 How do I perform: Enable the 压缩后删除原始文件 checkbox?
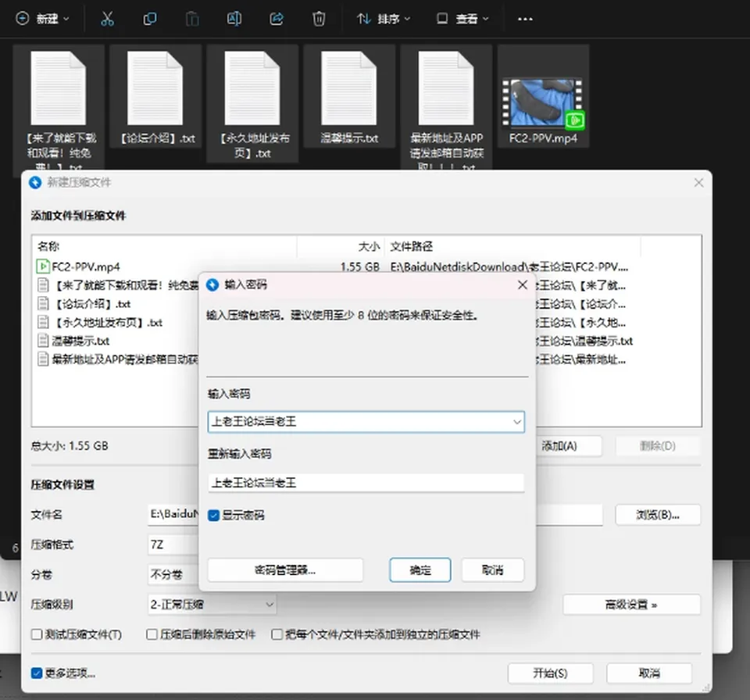pyautogui.click(x=152, y=634)
